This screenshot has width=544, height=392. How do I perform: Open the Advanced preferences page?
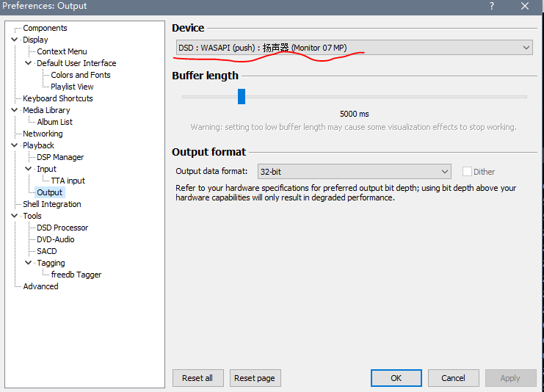pos(40,286)
